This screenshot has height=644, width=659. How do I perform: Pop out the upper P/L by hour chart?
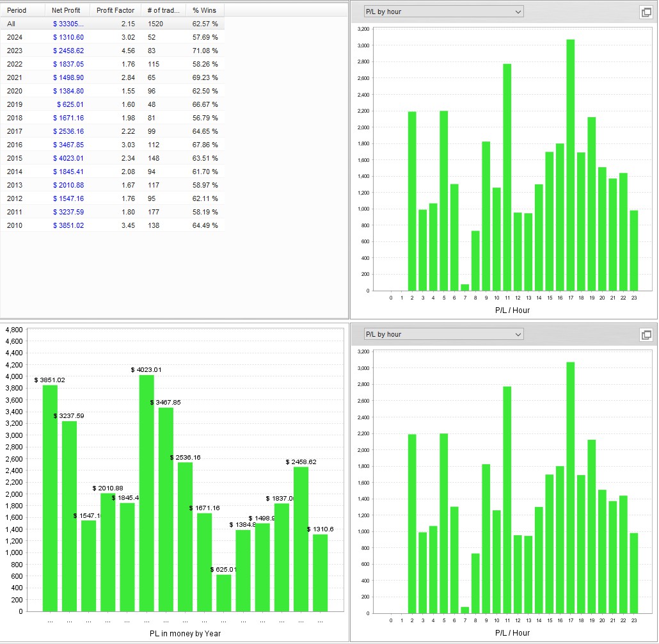[x=646, y=12]
